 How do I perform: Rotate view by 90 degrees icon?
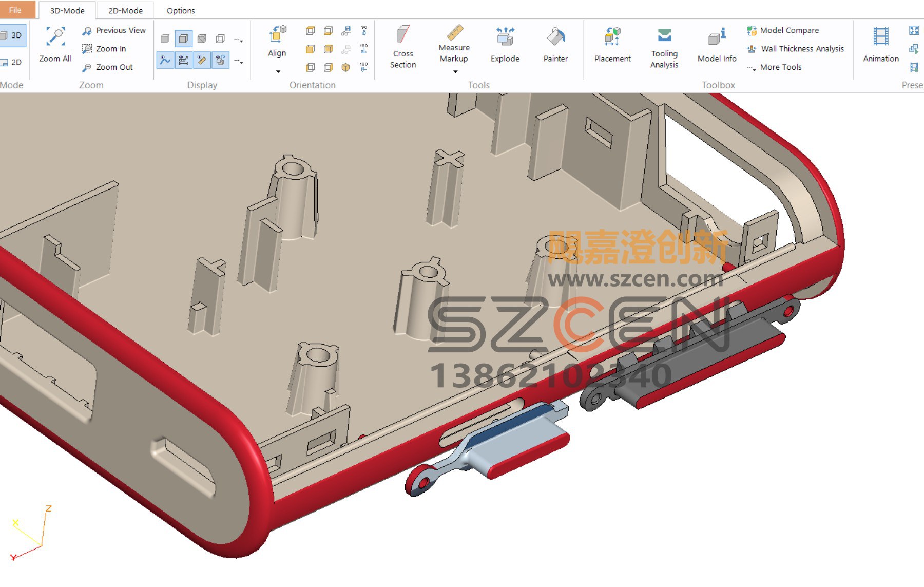coord(364,30)
